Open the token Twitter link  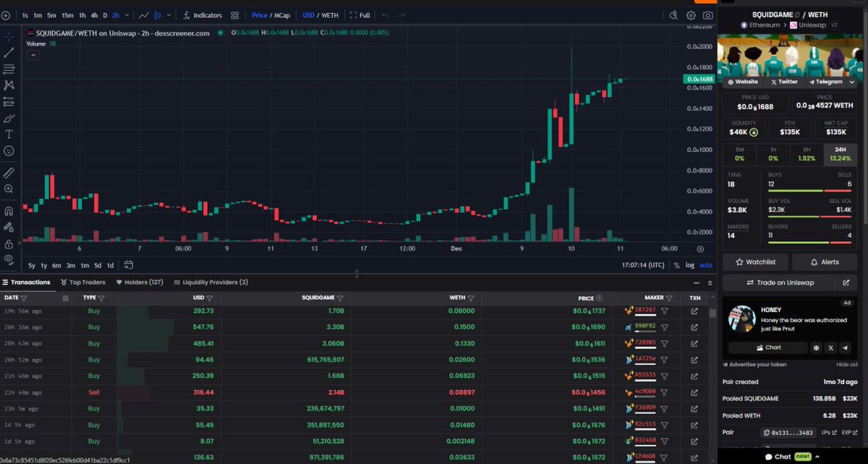pos(784,82)
